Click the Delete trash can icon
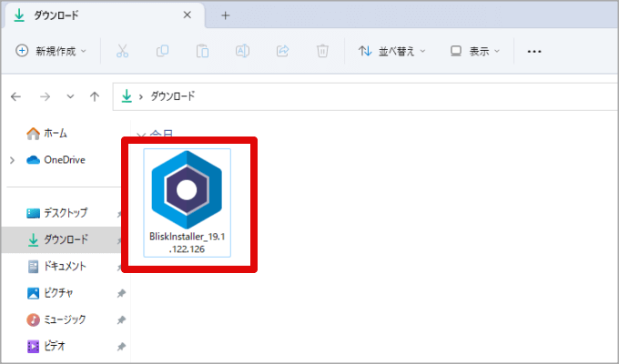The height and width of the screenshot is (364, 619). [x=322, y=51]
